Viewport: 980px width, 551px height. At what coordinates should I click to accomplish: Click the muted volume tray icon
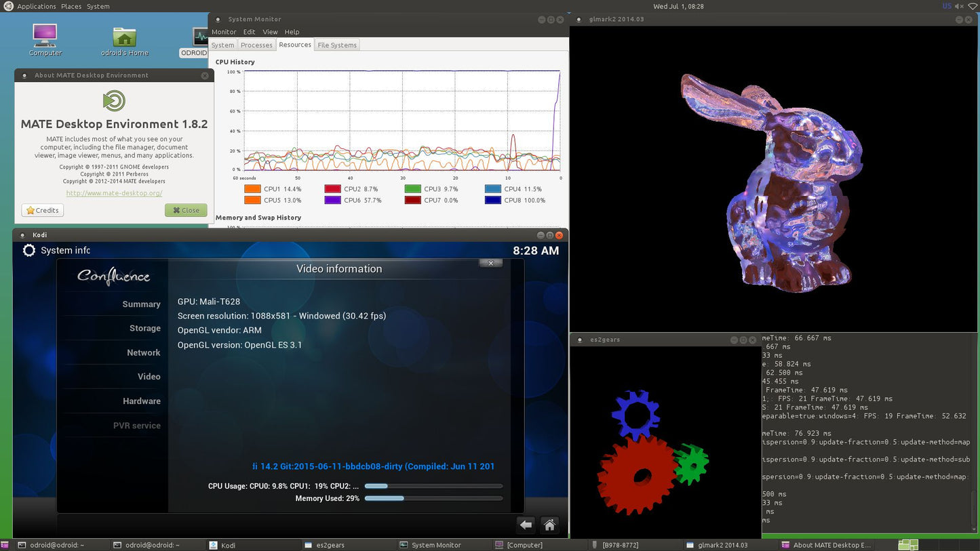[960, 6]
